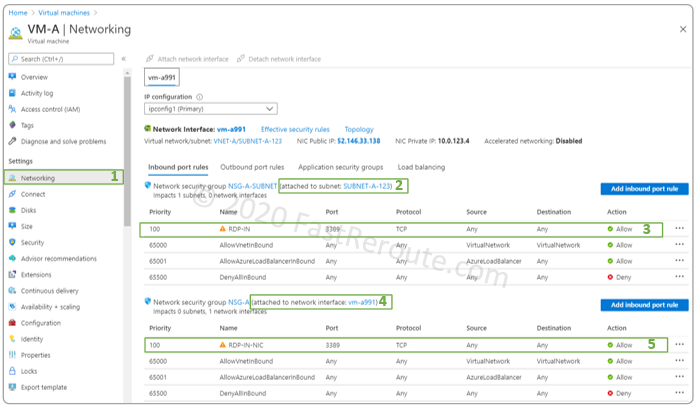Image resolution: width=697 pixels, height=405 pixels.
Task: Click the Networking sidebar icon
Action: tap(12, 177)
